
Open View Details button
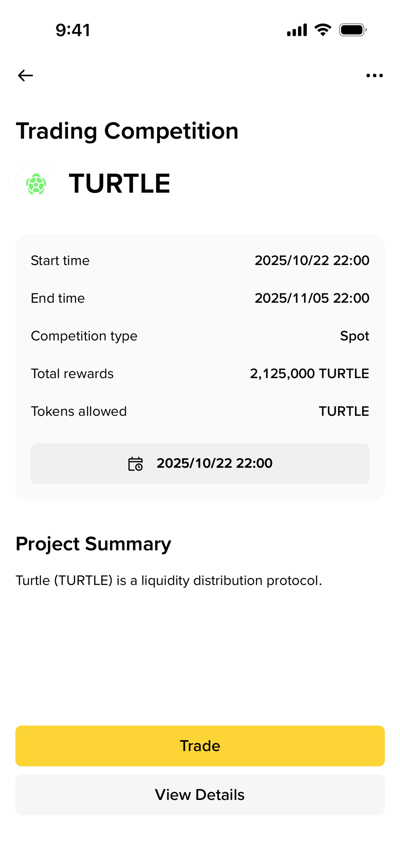(x=200, y=795)
